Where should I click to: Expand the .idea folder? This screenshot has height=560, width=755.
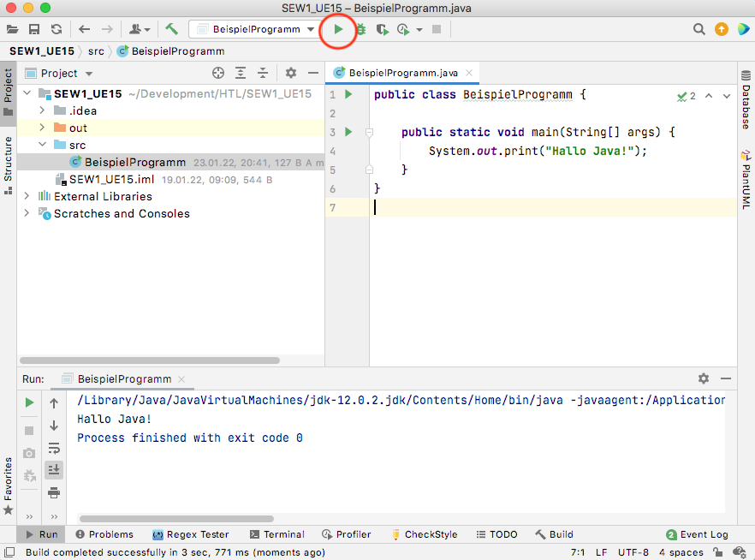(x=43, y=110)
